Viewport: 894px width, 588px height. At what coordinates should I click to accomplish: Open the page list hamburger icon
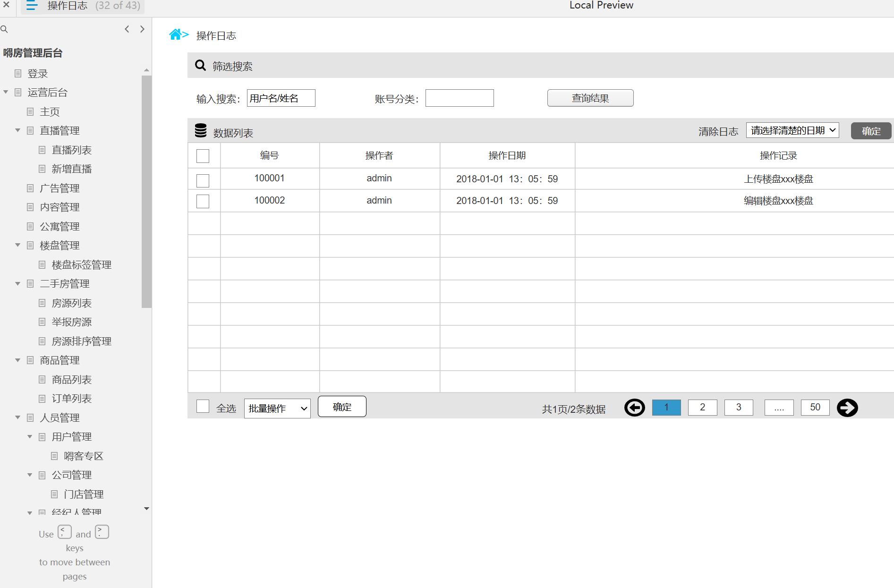32,6
